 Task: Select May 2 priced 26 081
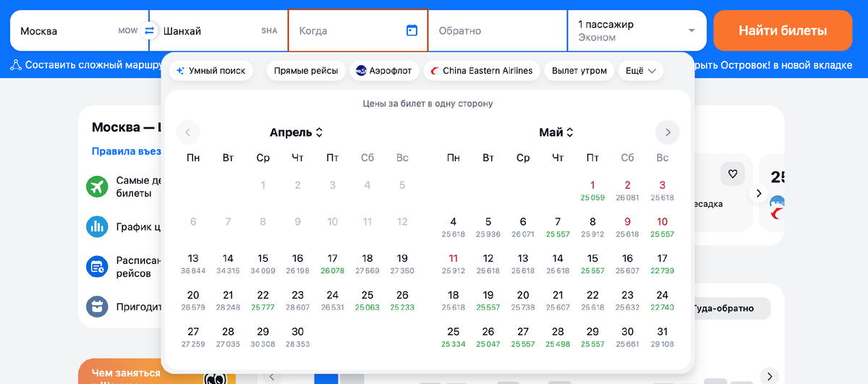(x=627, y=190)
